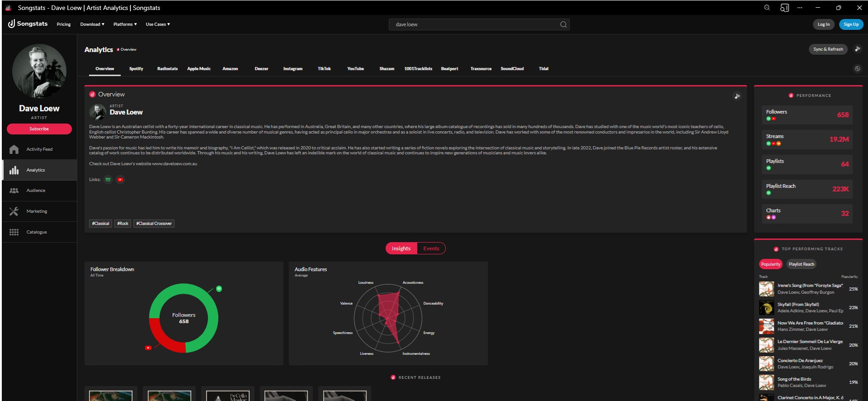Click the Sign Up button
The height and width of the screenshot is (401, 868).
[851, 24]
